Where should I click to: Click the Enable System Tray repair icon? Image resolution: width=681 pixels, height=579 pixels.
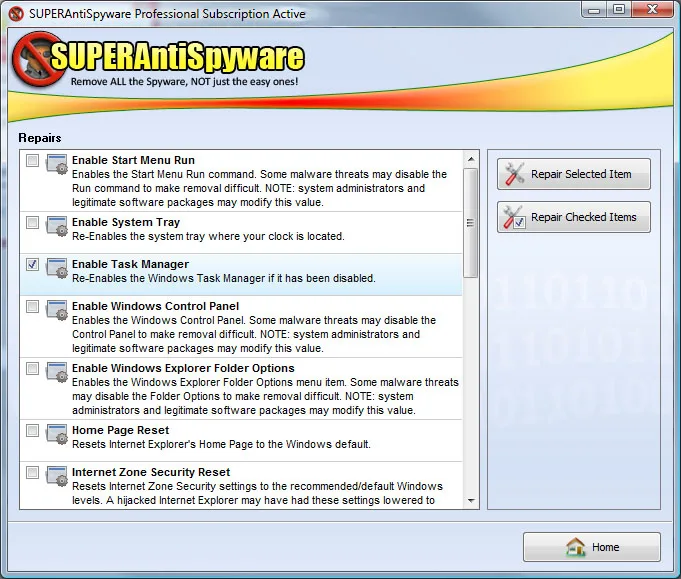coord(56,226)
